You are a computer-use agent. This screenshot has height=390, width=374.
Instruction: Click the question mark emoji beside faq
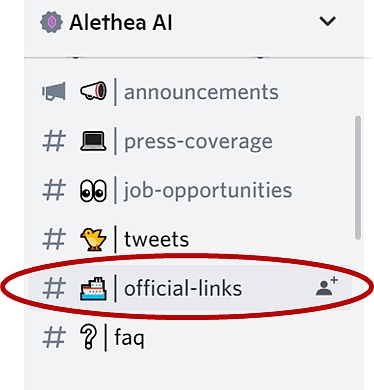click(89, 337)
